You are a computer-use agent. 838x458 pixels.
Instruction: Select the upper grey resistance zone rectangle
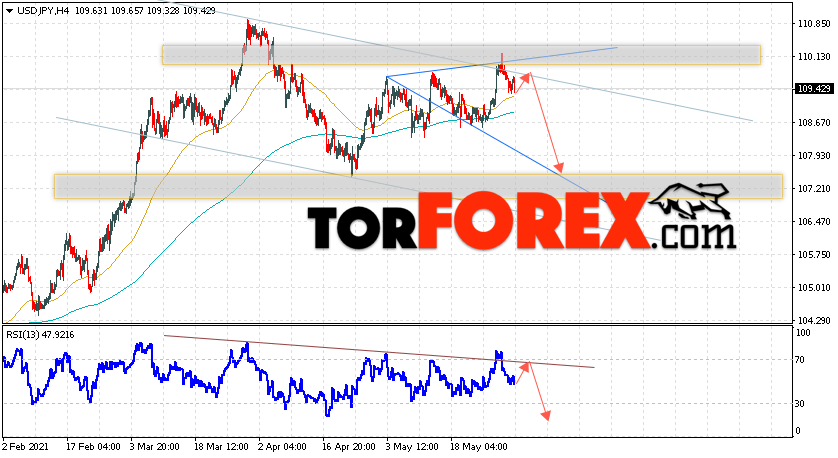point(461,55)
